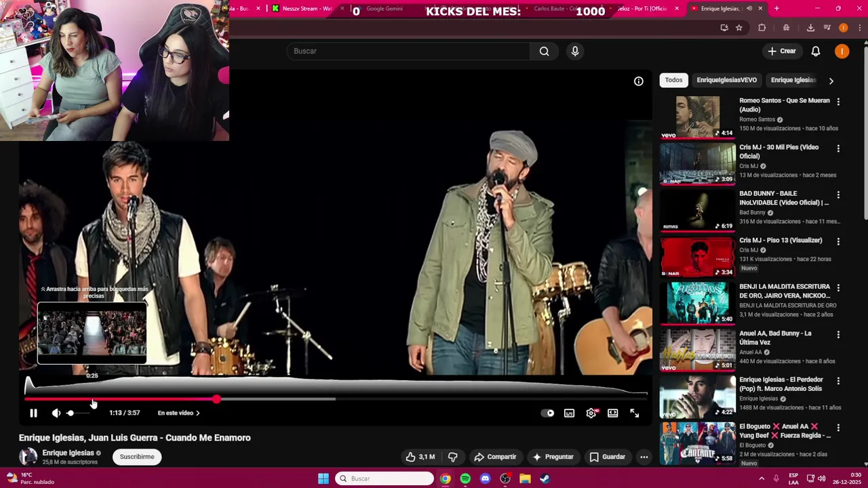Mute the player volume speaker icon
This screenshot has width=868, height=488.
[56, 413]
